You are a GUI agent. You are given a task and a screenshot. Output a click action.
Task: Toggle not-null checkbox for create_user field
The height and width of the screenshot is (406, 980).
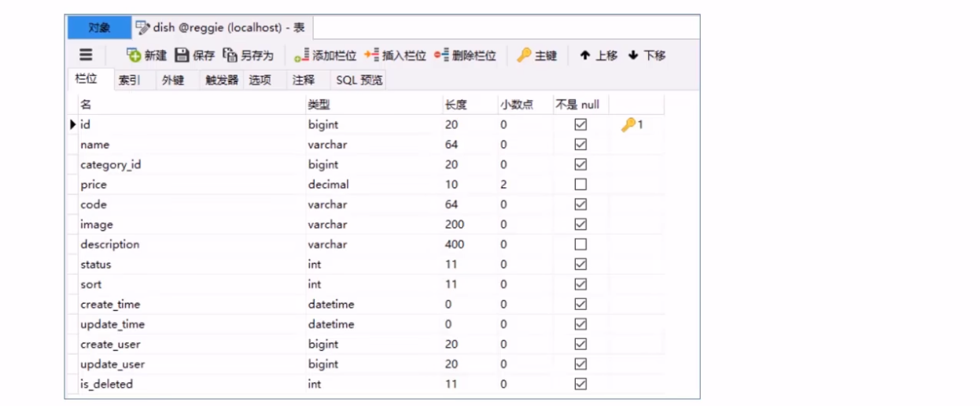[x=580, y=344]
